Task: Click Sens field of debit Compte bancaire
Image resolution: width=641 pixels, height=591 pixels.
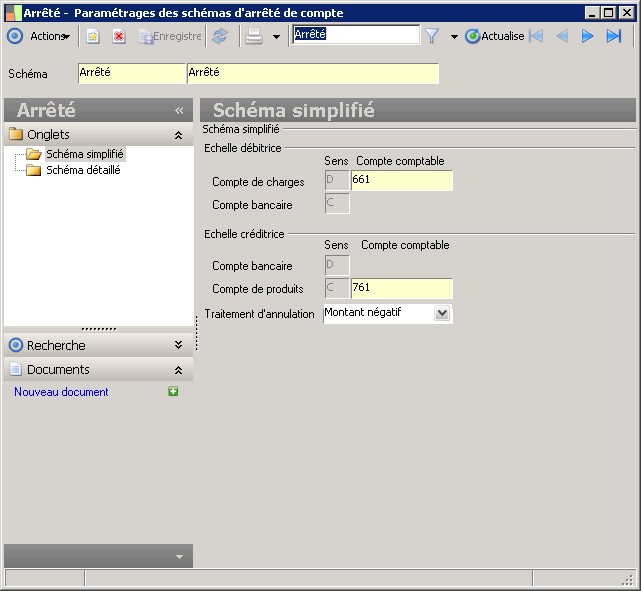Action: [337, 203]
